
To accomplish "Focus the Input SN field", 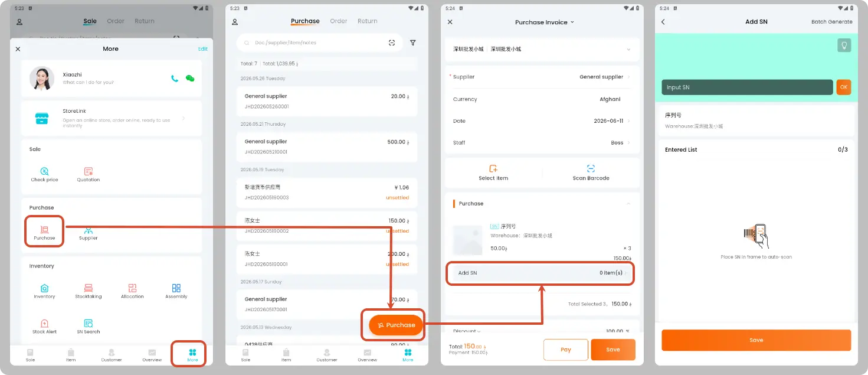I will tap(747, 87).
